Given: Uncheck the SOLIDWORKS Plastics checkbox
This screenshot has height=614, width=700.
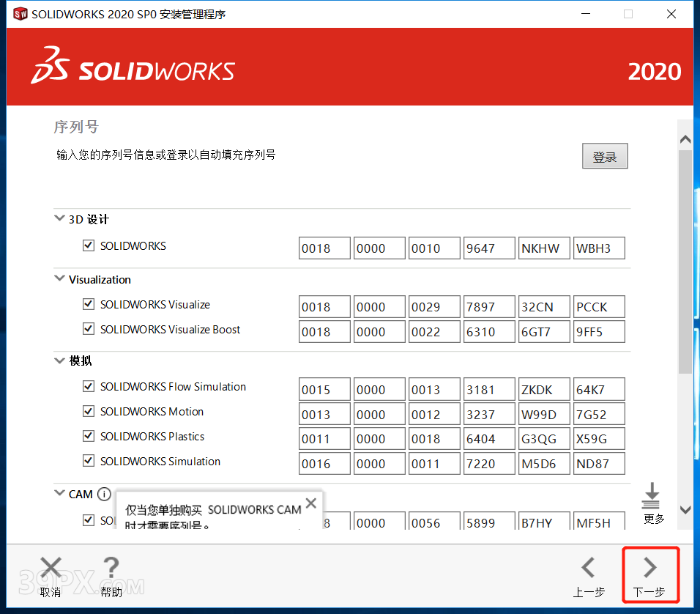Looking at the screenshot, I should pyautogui.click(x=89, y=436).
